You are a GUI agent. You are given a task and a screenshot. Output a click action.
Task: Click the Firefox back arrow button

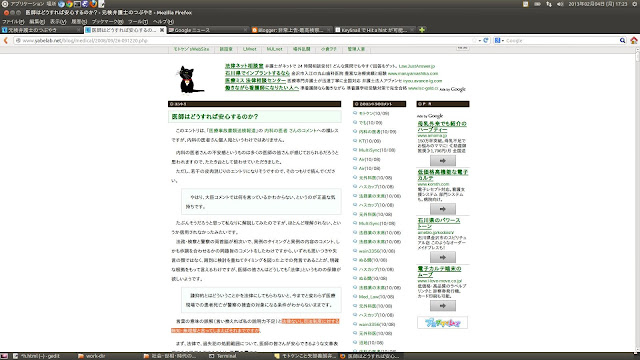[6, 40]
